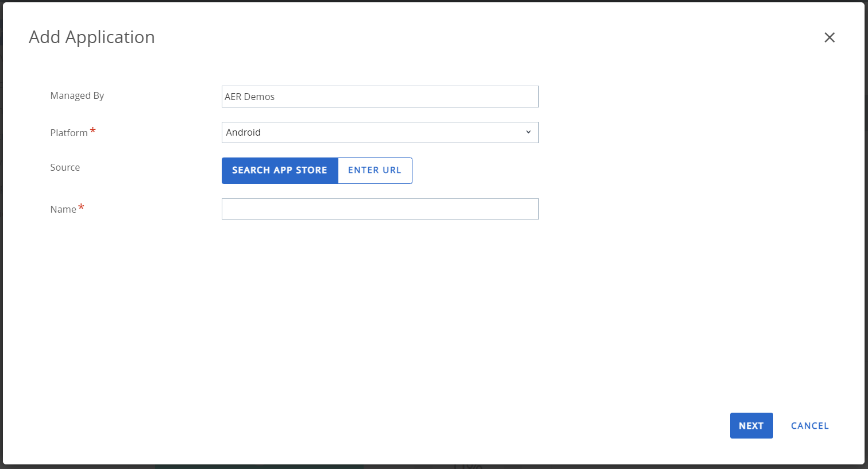Click the Platform field label
The width and height of the screenshot is (868, 469).
[x=69, y=133]
